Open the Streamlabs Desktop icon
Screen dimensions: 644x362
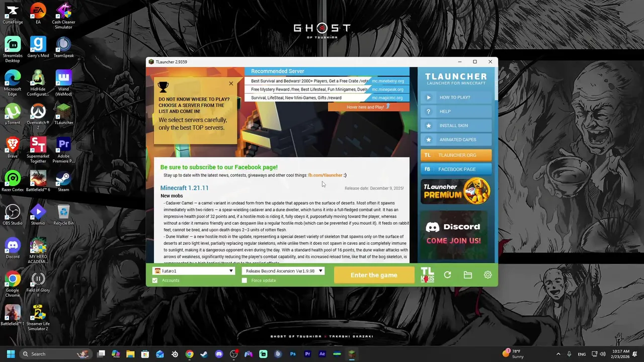click(13, 50)
